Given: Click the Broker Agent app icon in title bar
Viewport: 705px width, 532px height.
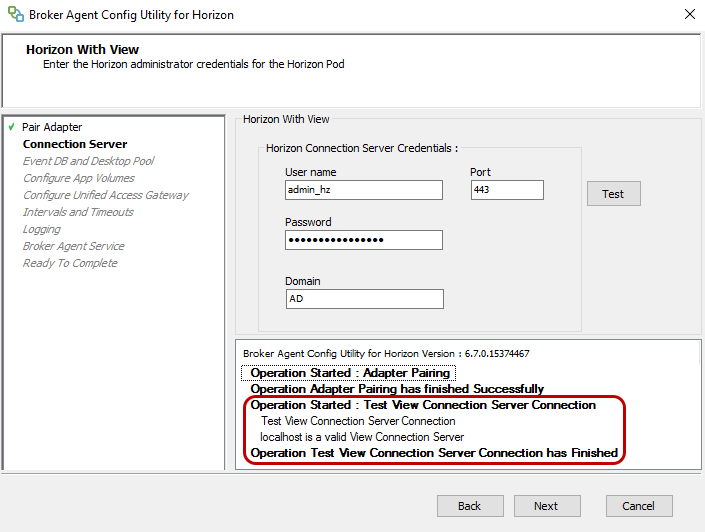Looking at the screenshot, I should coord(14,15).
